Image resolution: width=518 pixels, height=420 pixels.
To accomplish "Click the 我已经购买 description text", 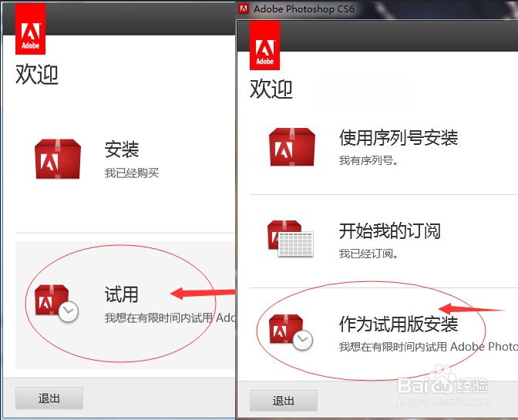I will [x=132, y=173].
